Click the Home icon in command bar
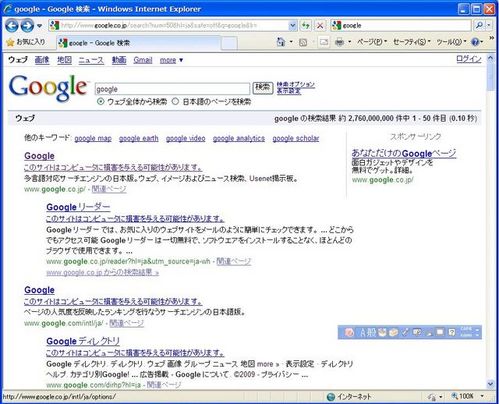The width and height of the screenshot is (499, 404). 282,42
